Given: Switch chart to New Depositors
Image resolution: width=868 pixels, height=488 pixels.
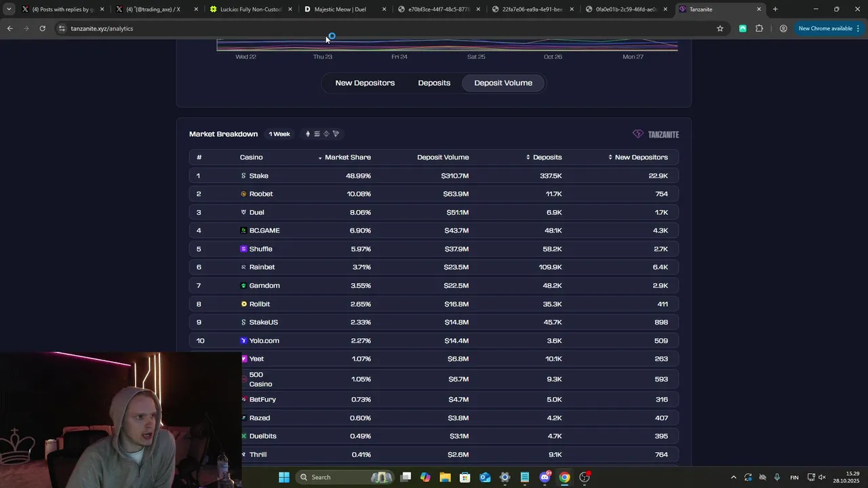Looking at the screenshot, I should (x=365, y=83).
